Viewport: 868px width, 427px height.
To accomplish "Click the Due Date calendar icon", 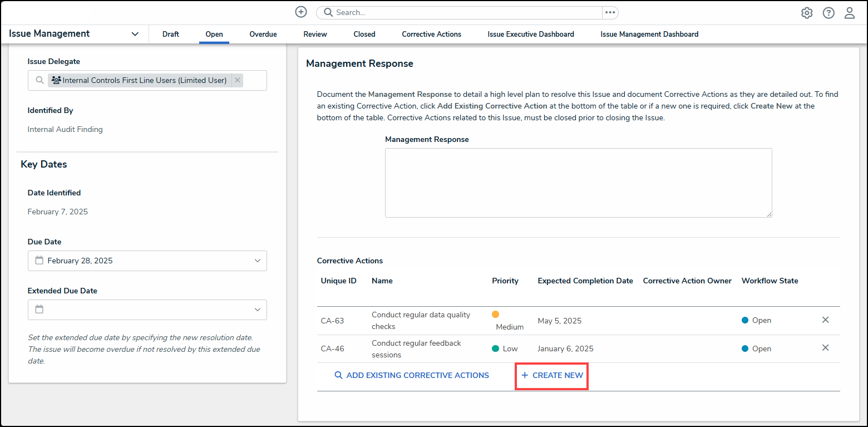I will click(39, 261).
